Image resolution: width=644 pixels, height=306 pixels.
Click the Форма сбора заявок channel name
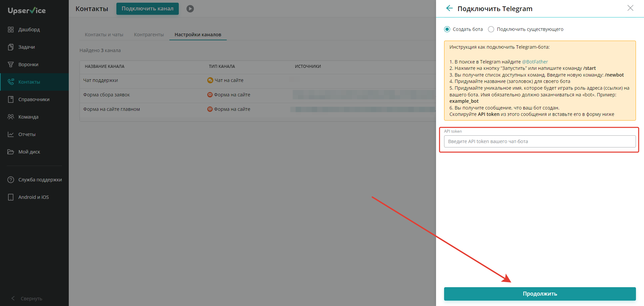[x=106, y=95]
